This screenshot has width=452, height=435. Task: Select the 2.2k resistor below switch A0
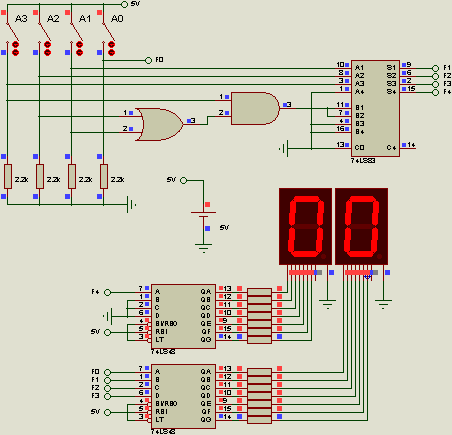tap(104, 176)
